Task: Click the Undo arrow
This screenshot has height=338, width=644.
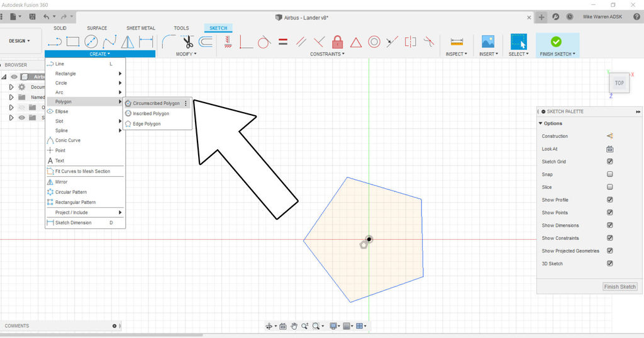Action: click(46, 17)
